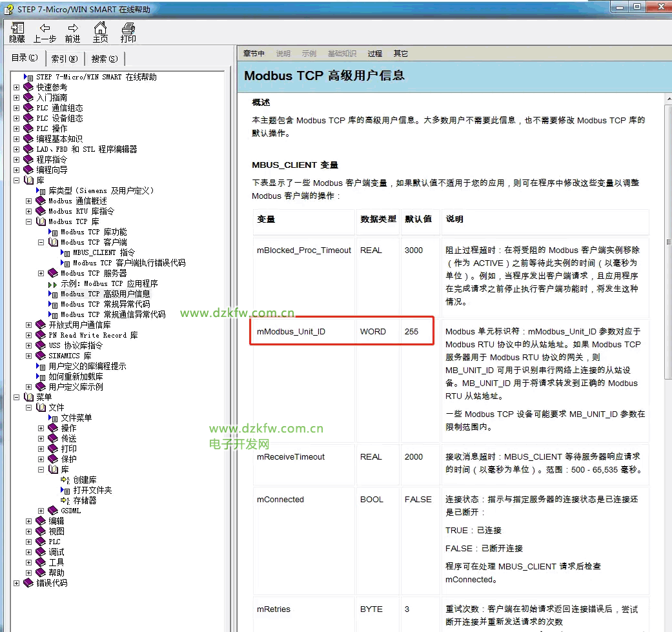Open 示例: Modbus TCP 应用程序 topic
The image size is (672, 632).
pos(109,283)
